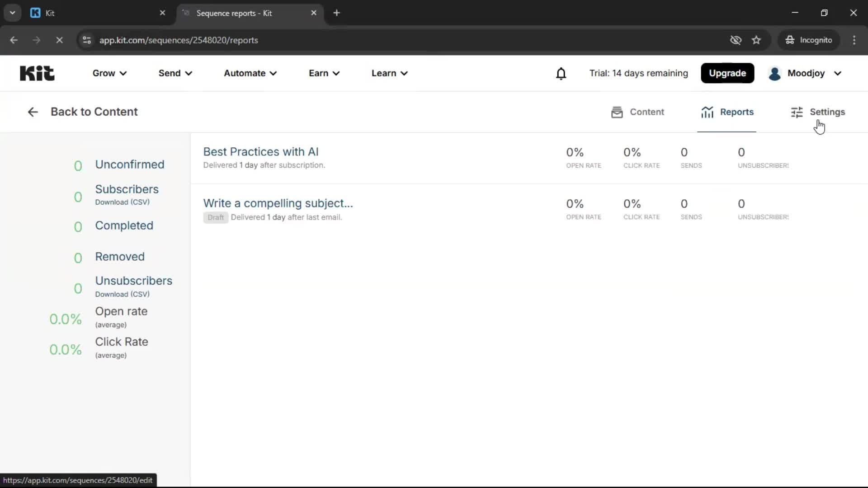Select the Earn menu
868x488 pixels.
324,73
